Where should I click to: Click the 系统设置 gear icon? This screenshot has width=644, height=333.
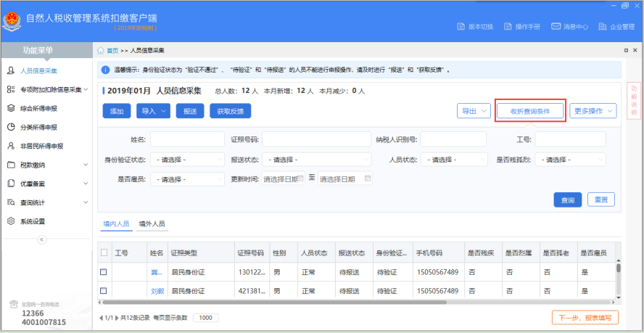coord(11,221)
